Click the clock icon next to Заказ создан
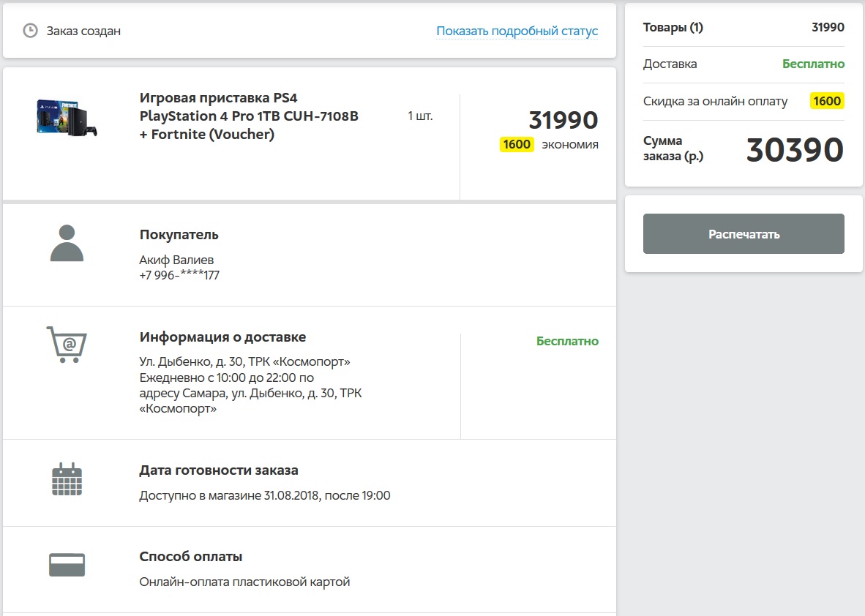The image size is (865, 616). tap(30, 31)
